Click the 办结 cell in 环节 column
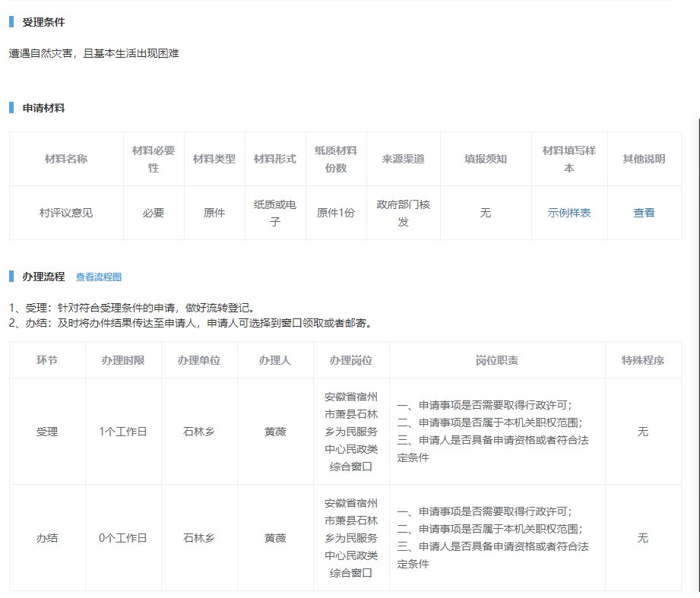700x598 pixels. tap(47, 538)
